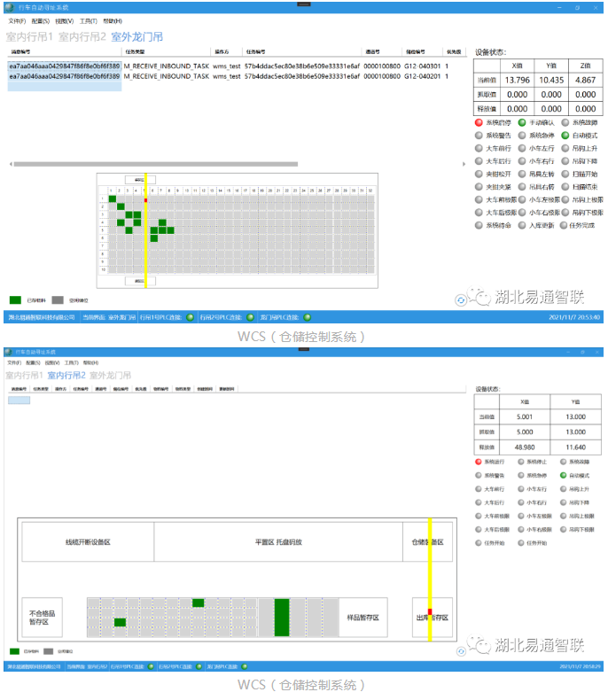Click the red 系统启停 status indicator
This screenshot has width=608, height=700.
tap(479, 122)
